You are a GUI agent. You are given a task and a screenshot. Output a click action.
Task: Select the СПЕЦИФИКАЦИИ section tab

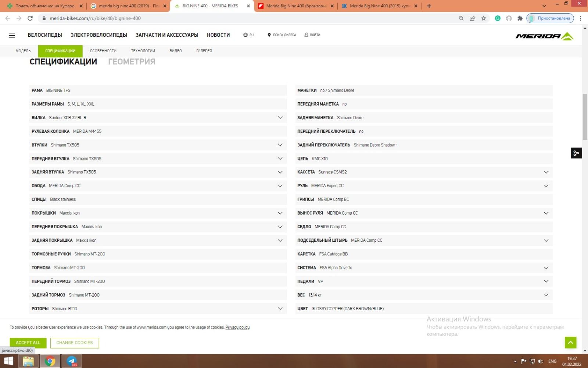60,51
